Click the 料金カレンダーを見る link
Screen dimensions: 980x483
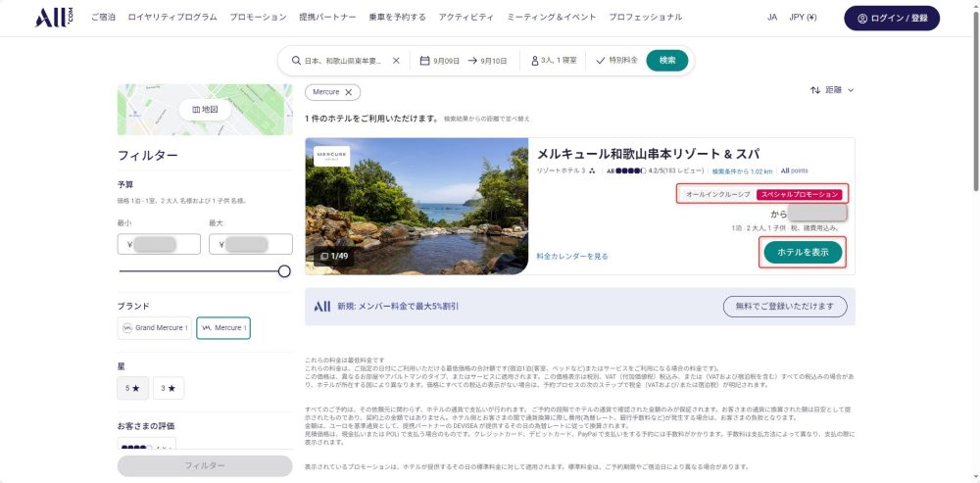[x=572, y=256]
